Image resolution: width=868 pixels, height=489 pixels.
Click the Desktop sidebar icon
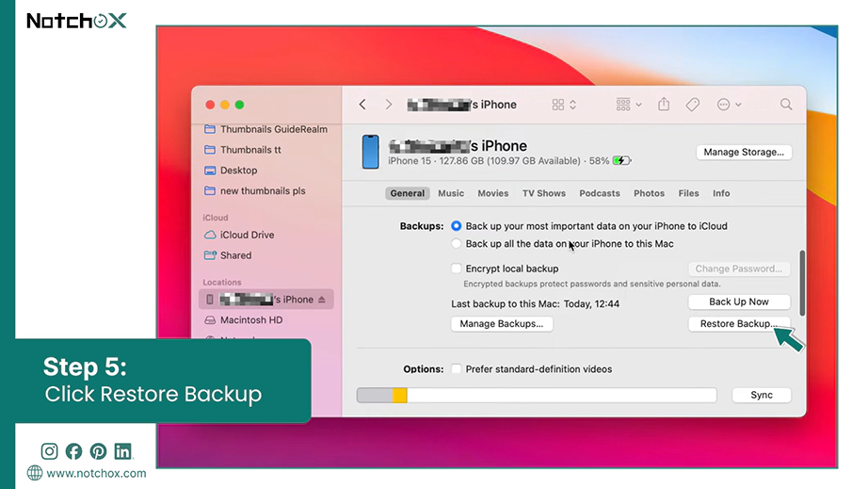pos(210,170)
